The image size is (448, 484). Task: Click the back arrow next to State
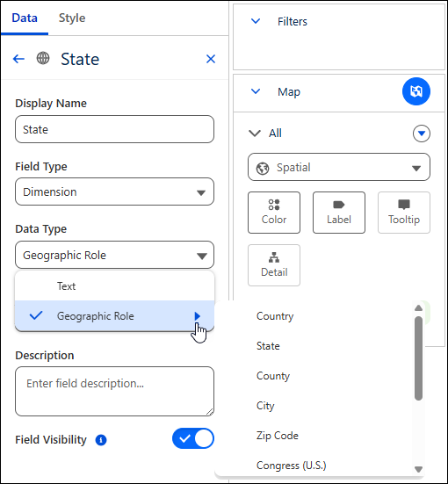pyautogui.click(x=18, y=59)
